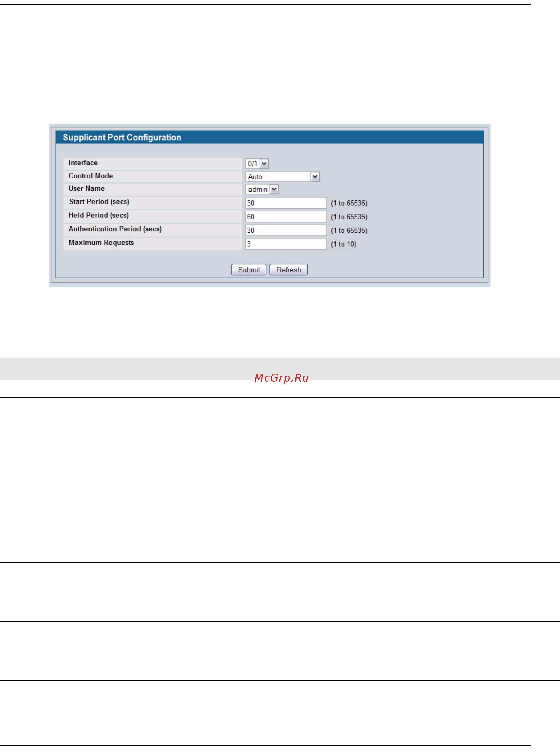Click the Held Period input field
Image resolution: width=560 pixels, height=755 pixels.
pos(286,216)
